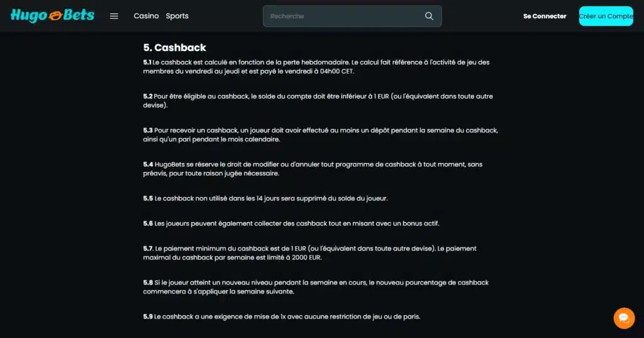Click the HugoBets logo
This screenshot has width=644, height=338.
[x=52, y=16]
